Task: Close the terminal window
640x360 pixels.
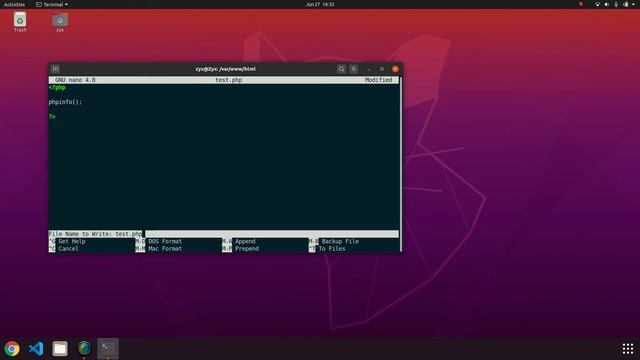Action: click(395, 69)
